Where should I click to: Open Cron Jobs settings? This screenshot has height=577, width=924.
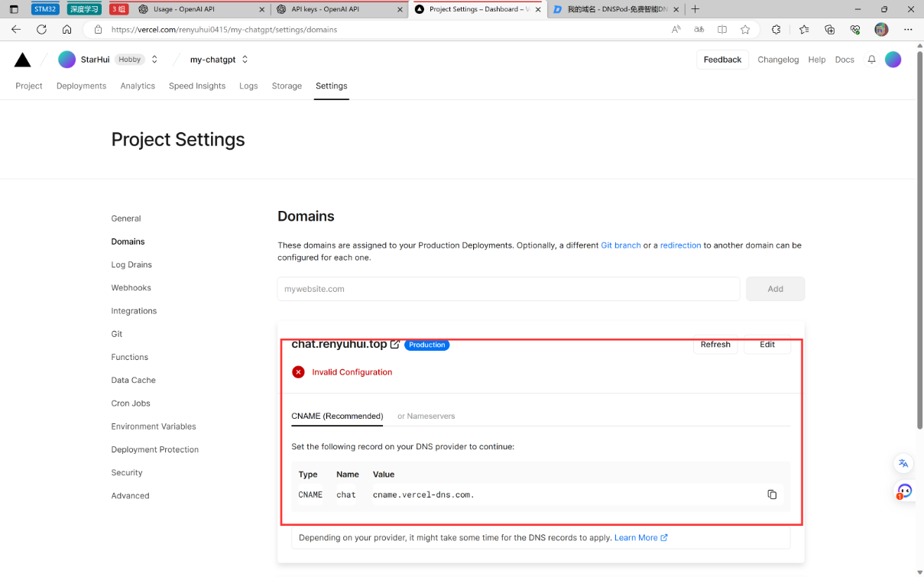click(131, 404)
